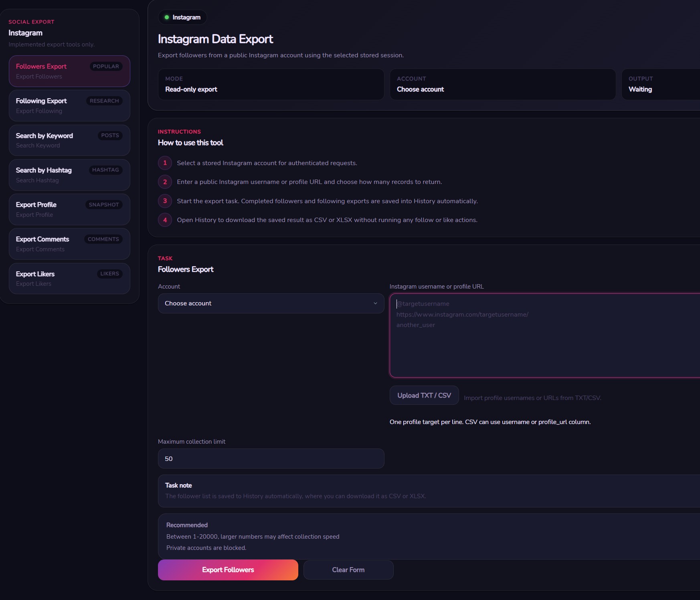Screen dimensions: 700x600
Task: Click the Maximum collection limit field
Action: 271,459
